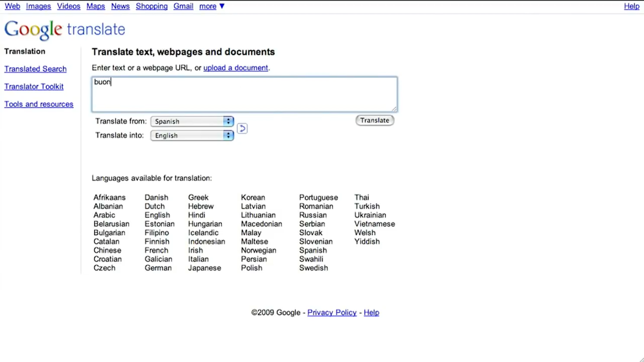The image size is (644, 362).
Task: Click into the text box containing buon
Action: point(244,94)
